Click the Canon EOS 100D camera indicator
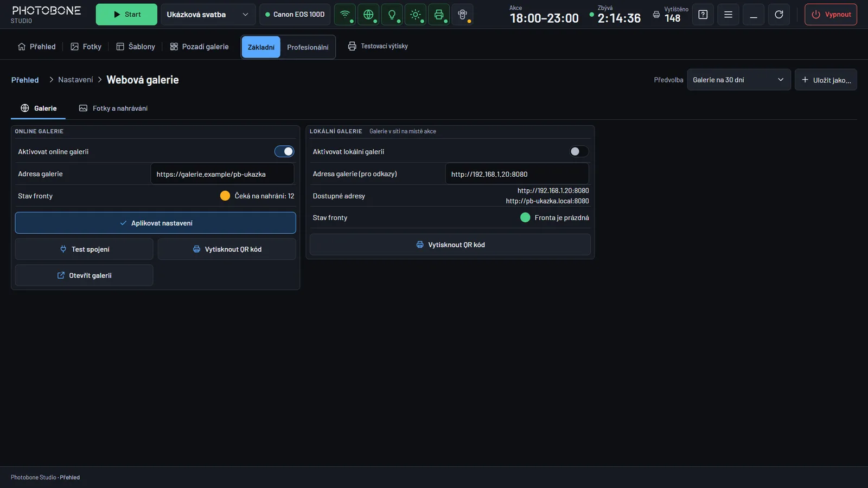This screenshot has height=488, width=868. tap(295, 15)
